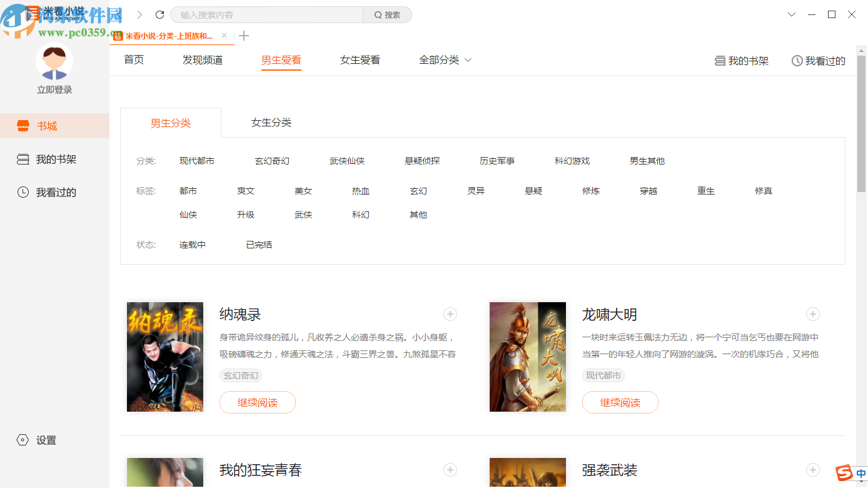Click 立即登录 to sign in
The image size is (868, 488).
tap(54, 89)
